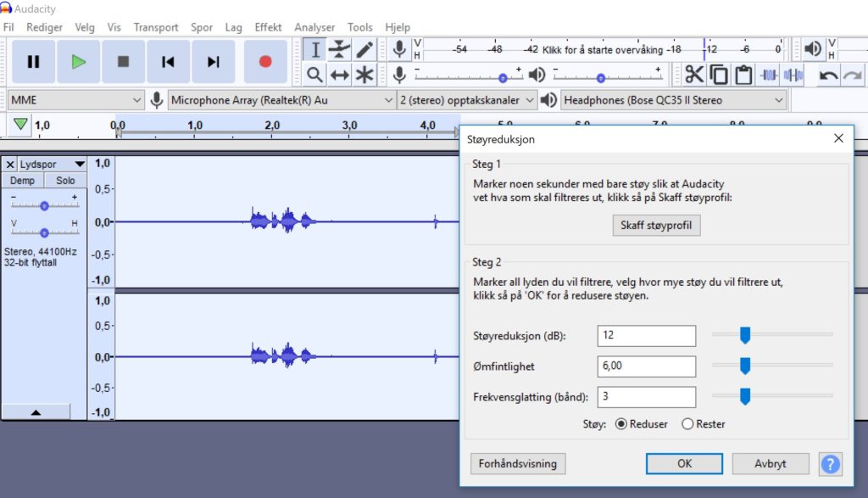Open the Velg menu

(x=85, y=27)
